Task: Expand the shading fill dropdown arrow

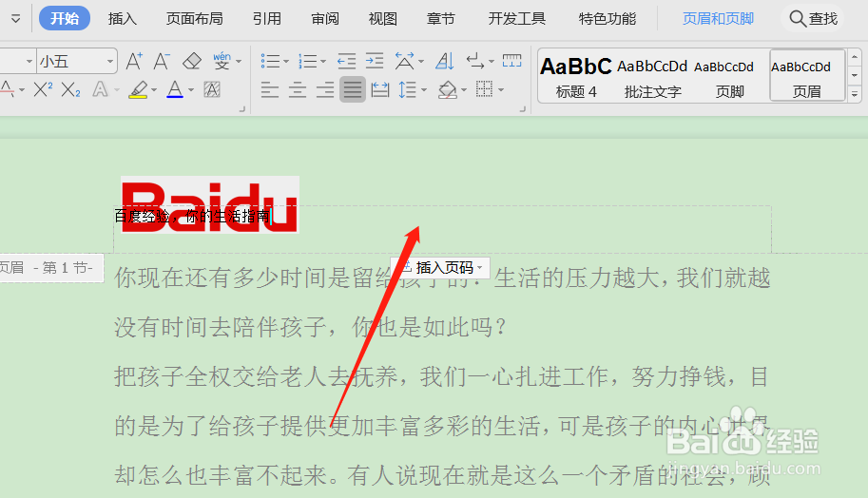Action: pos(464,89)
